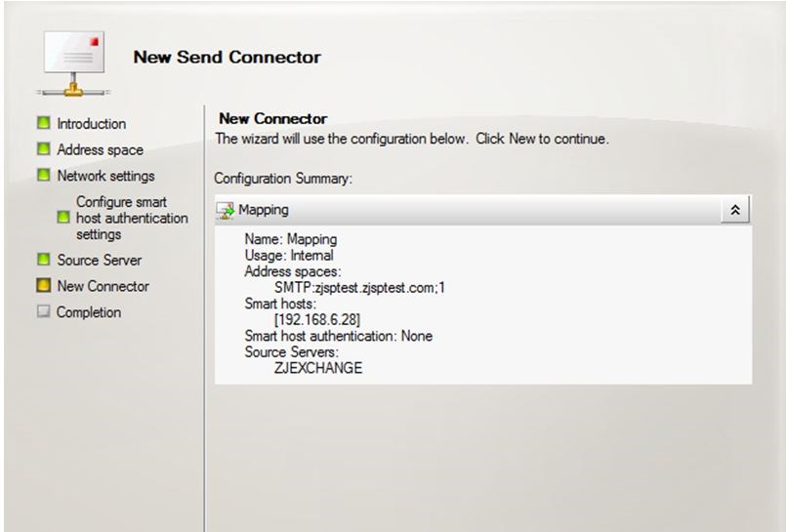This screenshot has width=786, height=532.
Task: Collapse the Mapping summary section chevron
Action: coord(734,210)
